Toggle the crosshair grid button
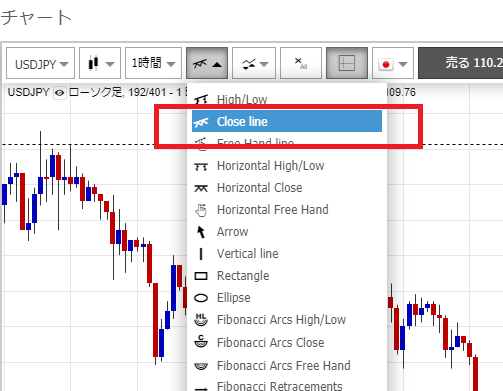Image resolution: width=503 pixels, height=391 pixels. coord(347,63)
